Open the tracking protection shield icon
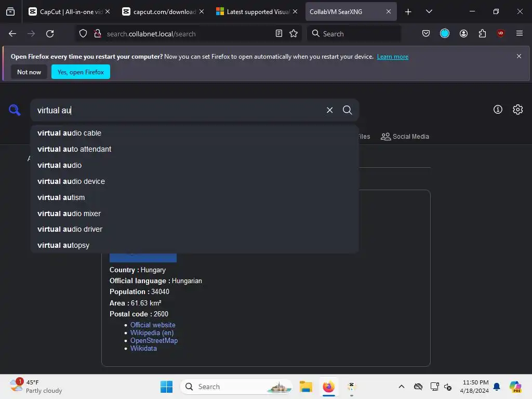This screenshot has width=532, height=399. [83, 34]
